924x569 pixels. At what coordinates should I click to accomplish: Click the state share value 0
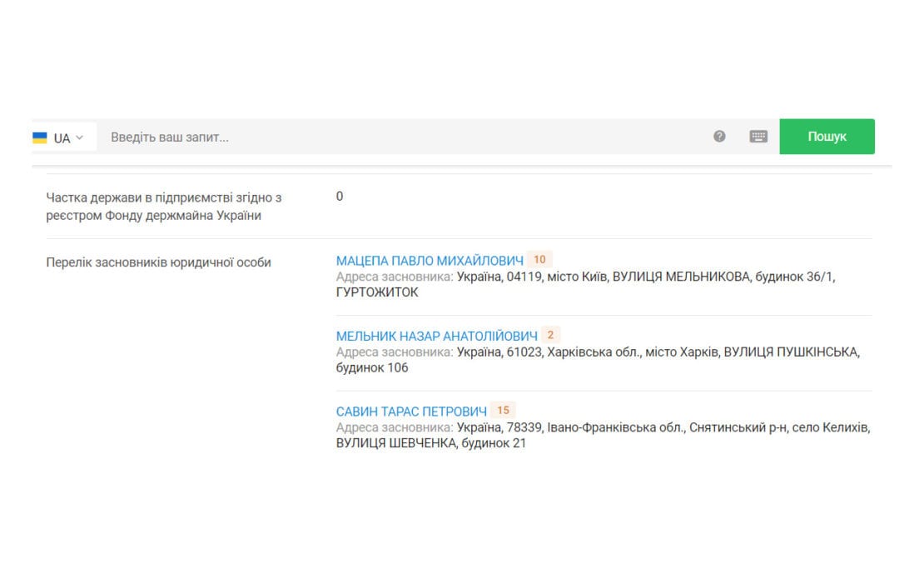(x=340, y=197)
